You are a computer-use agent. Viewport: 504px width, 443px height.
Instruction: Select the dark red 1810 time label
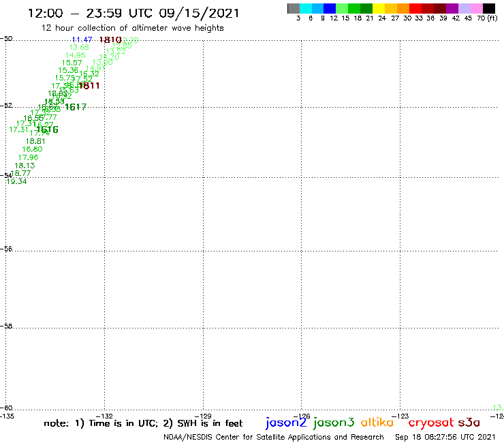pos(110,40)
